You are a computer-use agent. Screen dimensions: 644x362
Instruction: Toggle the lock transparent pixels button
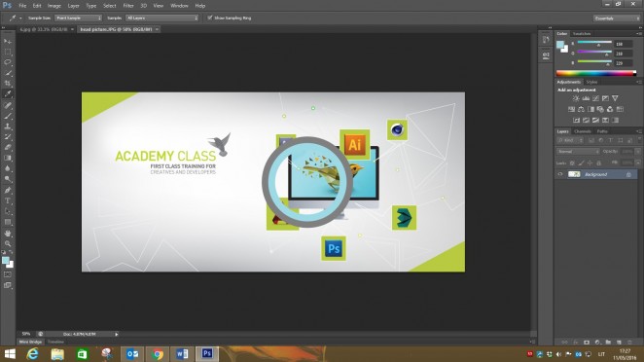pyautogui.click(x=572, y=163)
